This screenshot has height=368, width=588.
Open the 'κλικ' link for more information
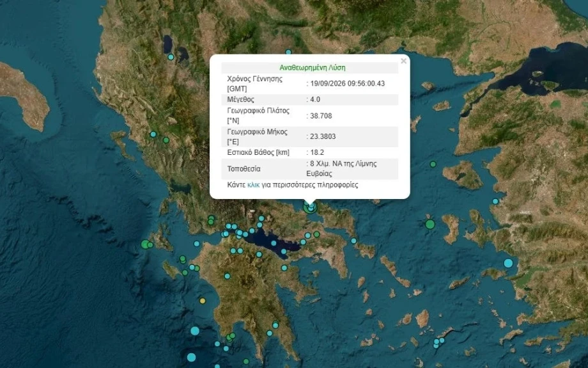(x=254, y=185)
